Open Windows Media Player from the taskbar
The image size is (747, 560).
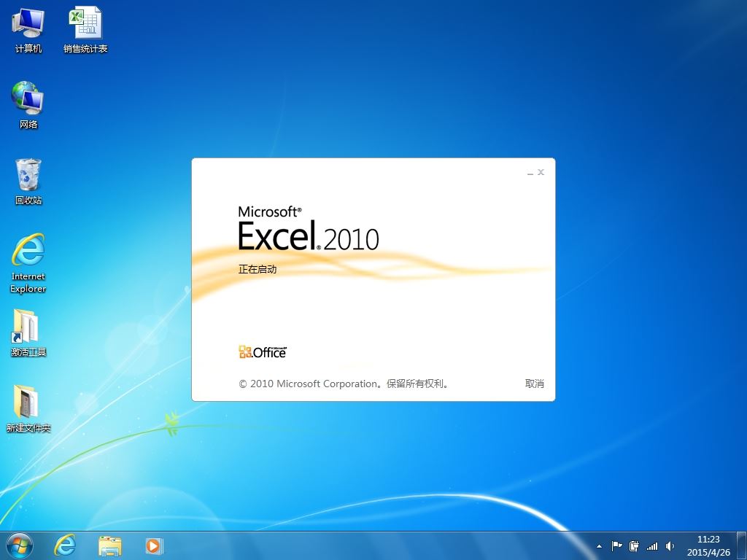pos(153,545)
